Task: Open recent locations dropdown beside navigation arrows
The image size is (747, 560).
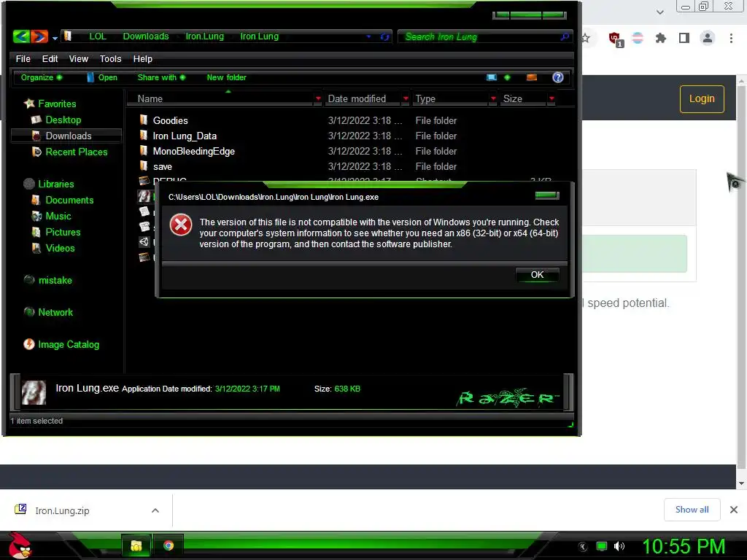Action: 55,38
